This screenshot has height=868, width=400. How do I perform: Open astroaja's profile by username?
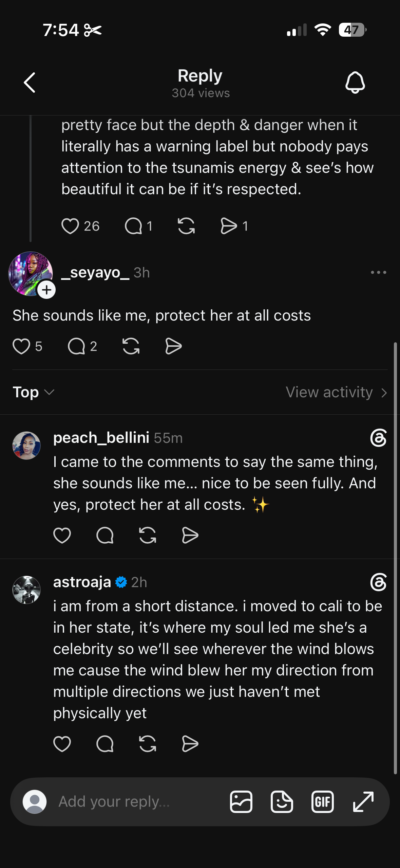[x=82, y=582]
